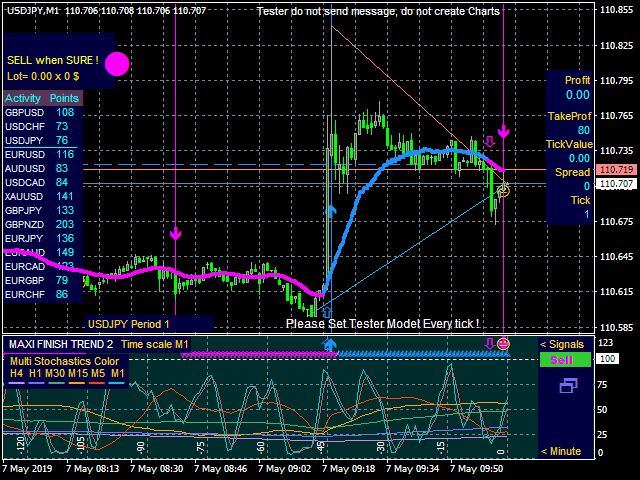Click the hollow blue up arrow at chart bottom
This screenshot has width=640, height=480.
(327, 313)
